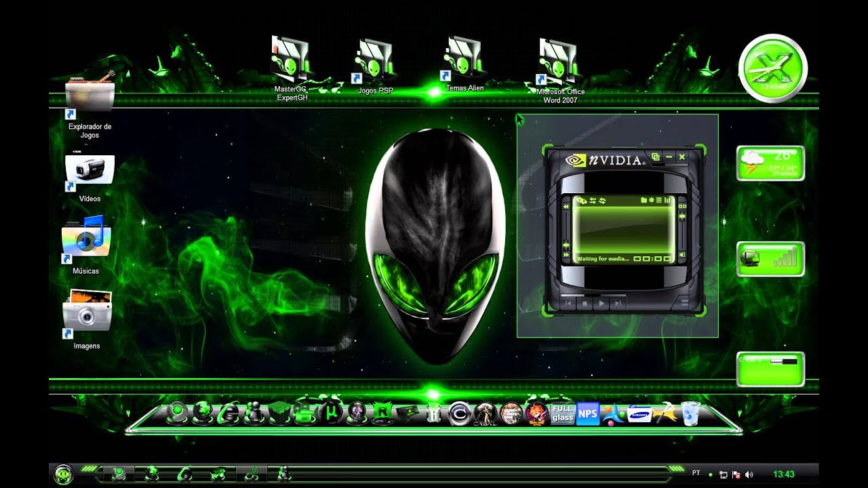This screenshot has height=488, width=868.
Task: Switch NVIDIA player to compact mode
Action: point(656,157)
